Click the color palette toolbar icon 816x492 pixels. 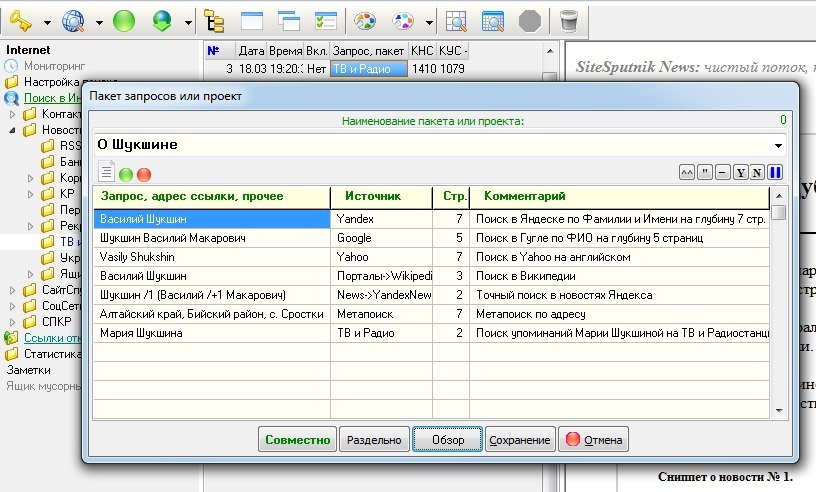point(365,20)
